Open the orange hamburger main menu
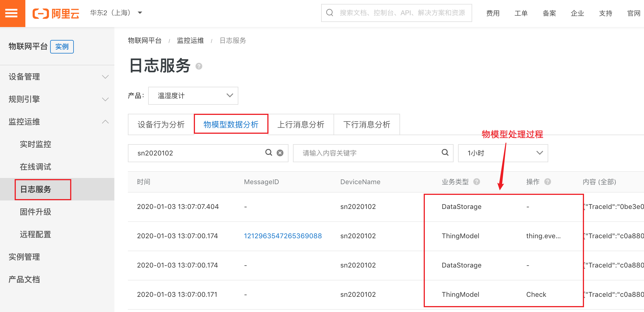 point(12,13)
